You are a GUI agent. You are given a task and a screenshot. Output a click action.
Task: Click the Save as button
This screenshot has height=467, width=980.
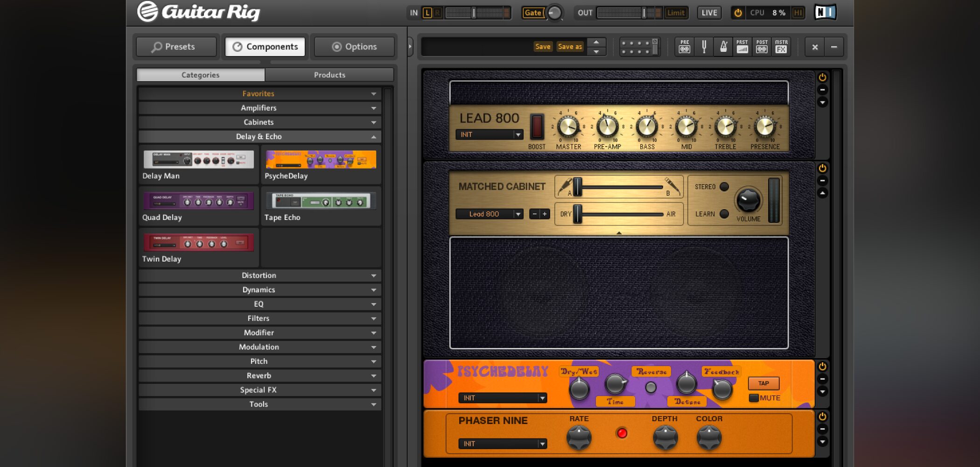tap(570, 47)
